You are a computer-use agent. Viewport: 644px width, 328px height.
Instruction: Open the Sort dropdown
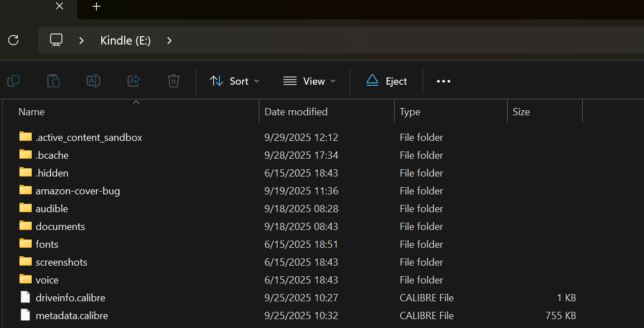[x=234, y=81]
